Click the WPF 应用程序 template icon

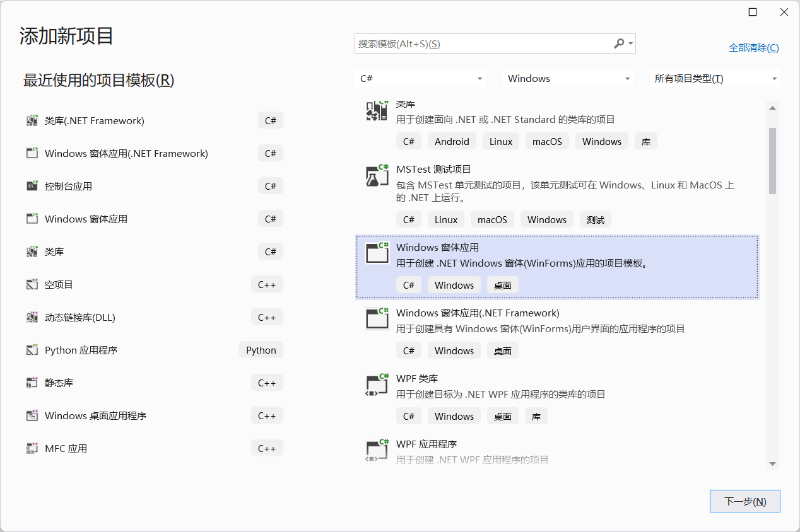377,450
